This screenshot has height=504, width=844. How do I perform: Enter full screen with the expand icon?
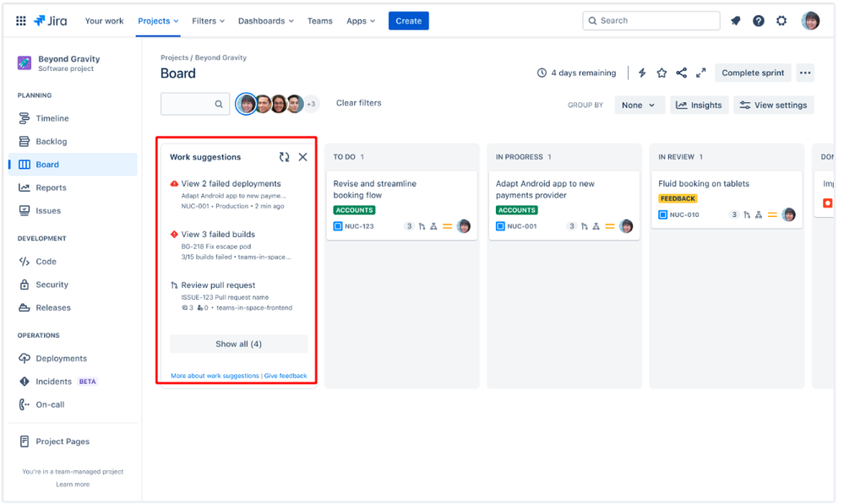pos(701,73)
